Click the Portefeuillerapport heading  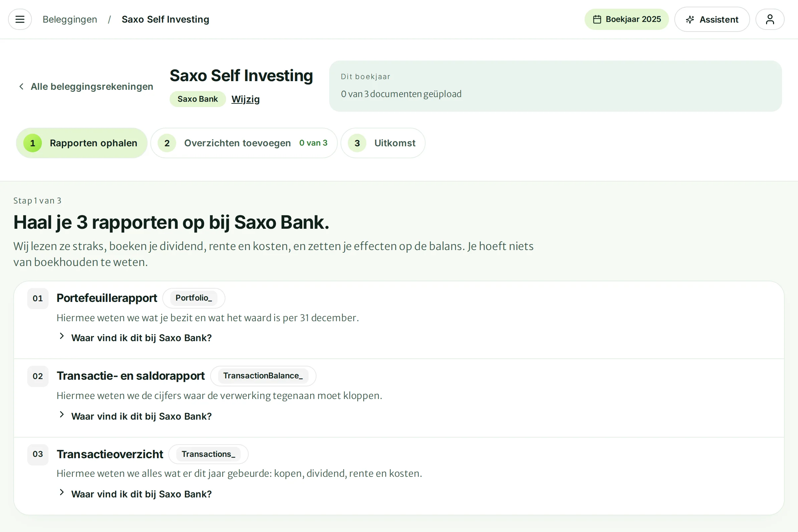pos(106,298)
